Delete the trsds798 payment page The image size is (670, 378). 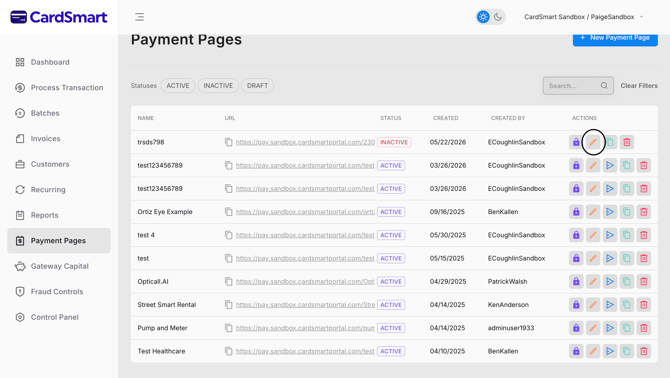tap(627, 142)
